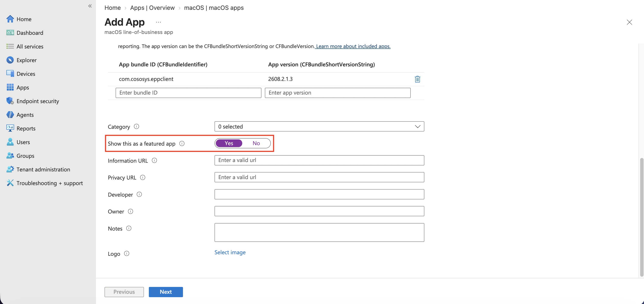This screenshot has width=644, height=304.
Task: Focus the Information URL input field
Action: point(319,160)
